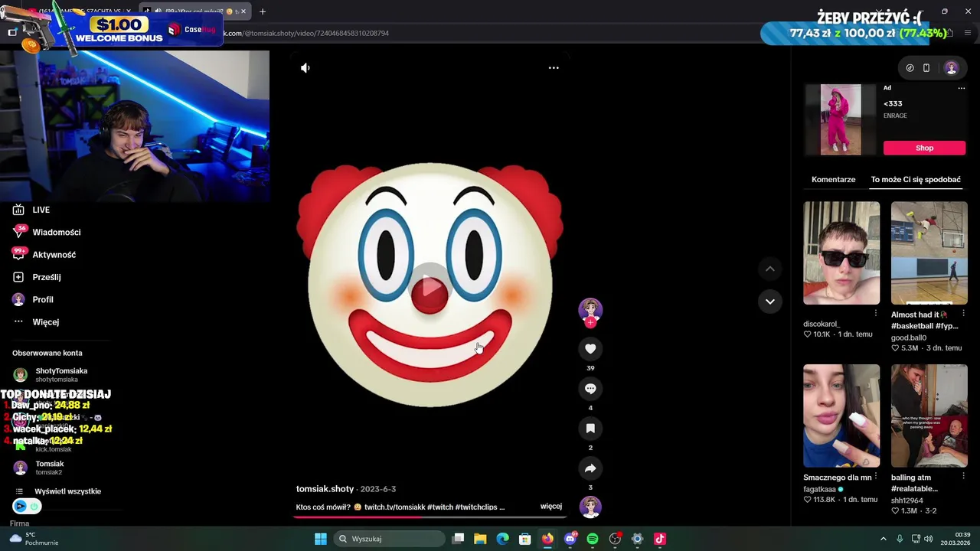Image resolution: width=980 pixels, height=551 pixels.
Task: Expand description by clicking więcej
Action: tap(551, 507)
